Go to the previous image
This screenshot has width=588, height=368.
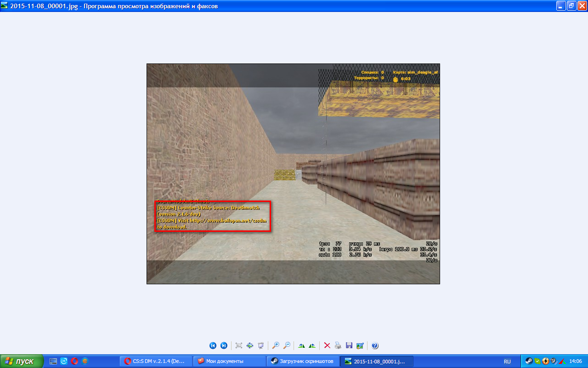tap(213, 345)
